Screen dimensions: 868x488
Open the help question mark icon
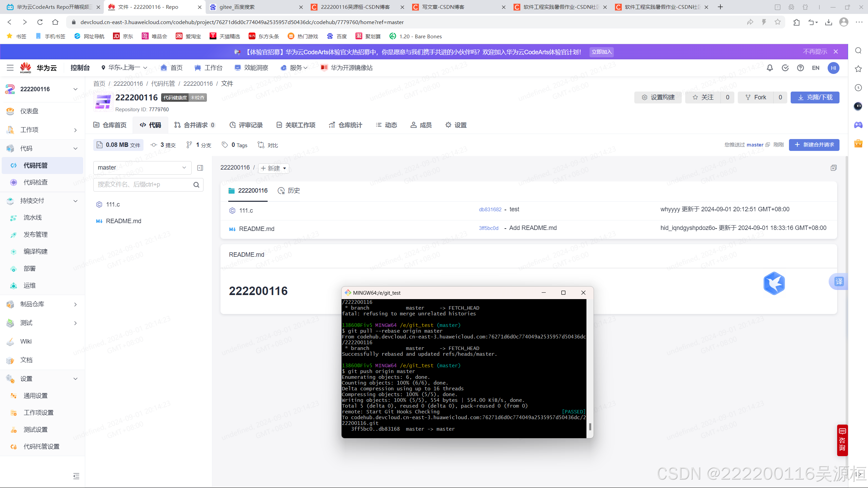pos(800,68)
